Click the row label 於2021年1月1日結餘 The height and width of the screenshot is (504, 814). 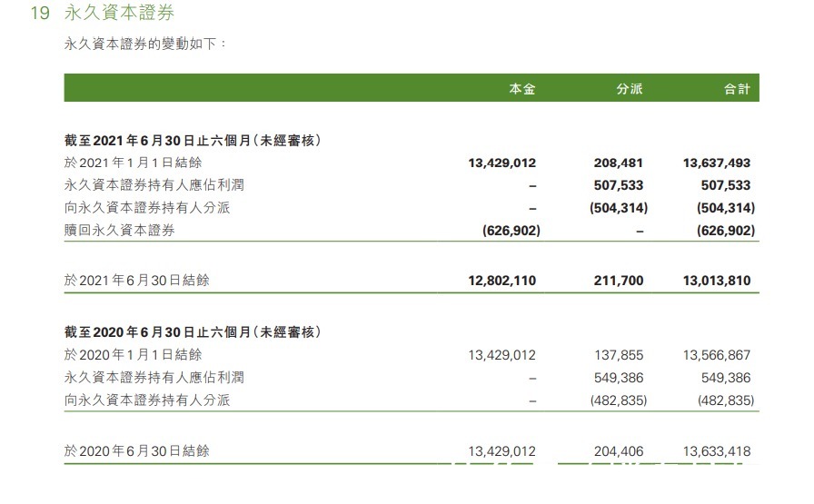(x=133, y=163)
